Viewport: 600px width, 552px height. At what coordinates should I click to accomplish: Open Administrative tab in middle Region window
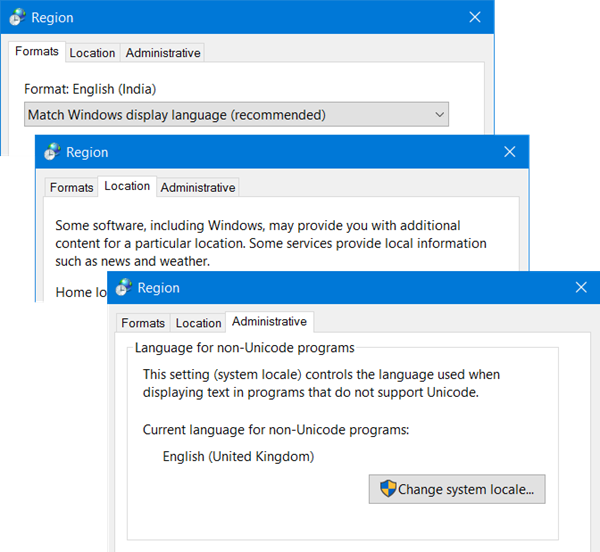(198, 187)
